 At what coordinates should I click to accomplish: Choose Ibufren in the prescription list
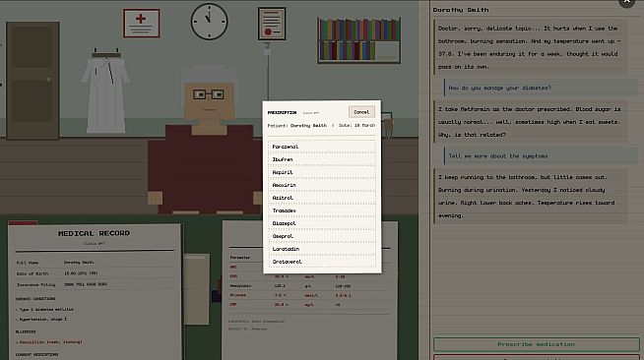pos(322,159)
